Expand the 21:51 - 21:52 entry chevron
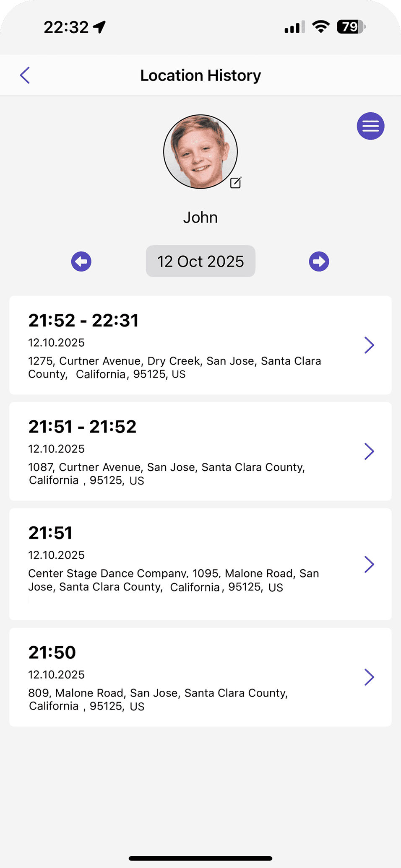The height and width of the screenshot is (868, 401). [369, 451]
